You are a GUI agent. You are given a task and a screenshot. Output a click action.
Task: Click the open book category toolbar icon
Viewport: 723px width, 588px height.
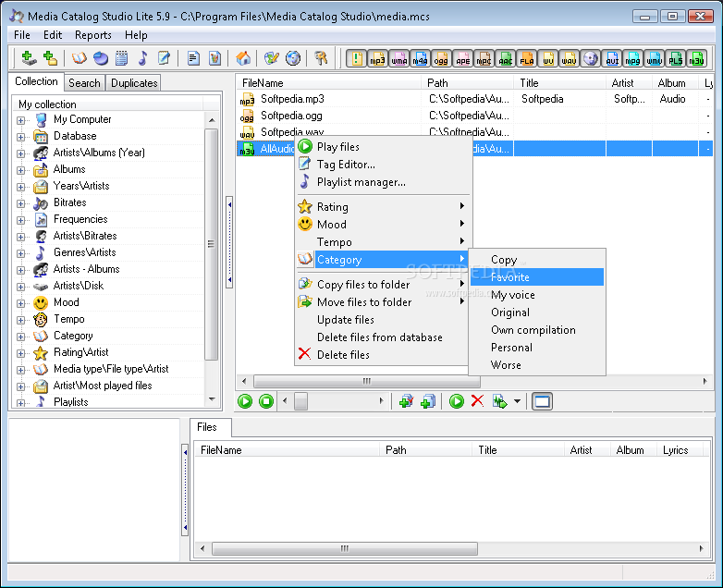coord(79,58)
